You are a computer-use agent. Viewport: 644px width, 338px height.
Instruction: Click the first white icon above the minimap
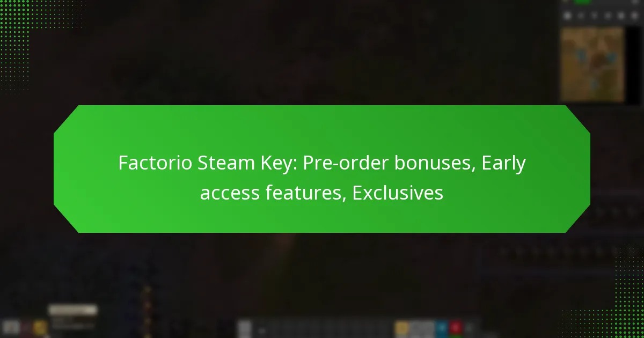[567, 16]
